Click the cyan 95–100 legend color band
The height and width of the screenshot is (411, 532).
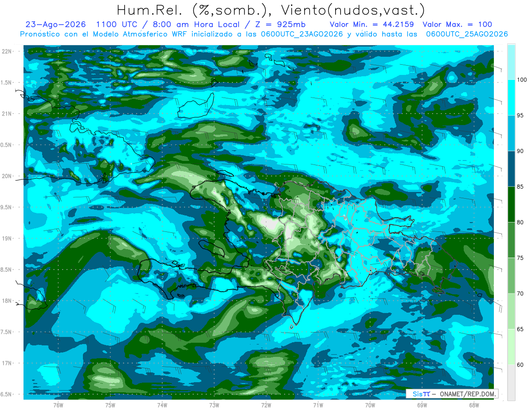point(511,98)
